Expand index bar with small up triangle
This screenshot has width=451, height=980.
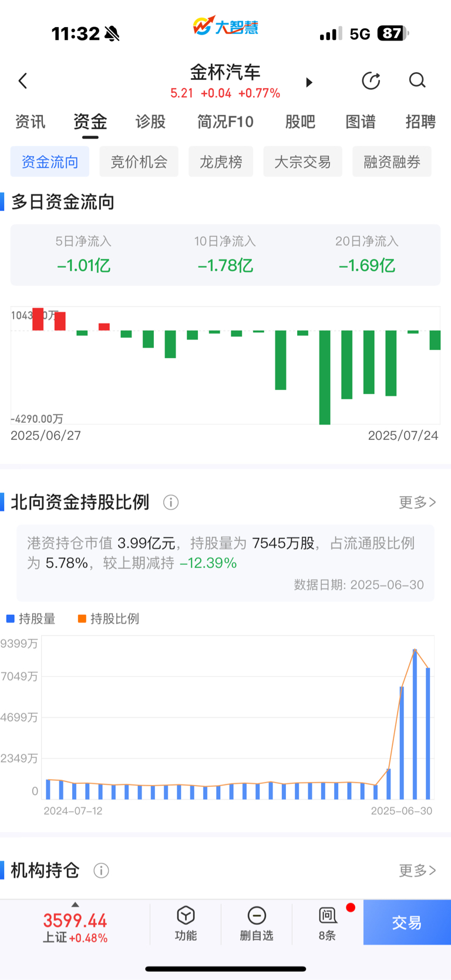point(75,904)
